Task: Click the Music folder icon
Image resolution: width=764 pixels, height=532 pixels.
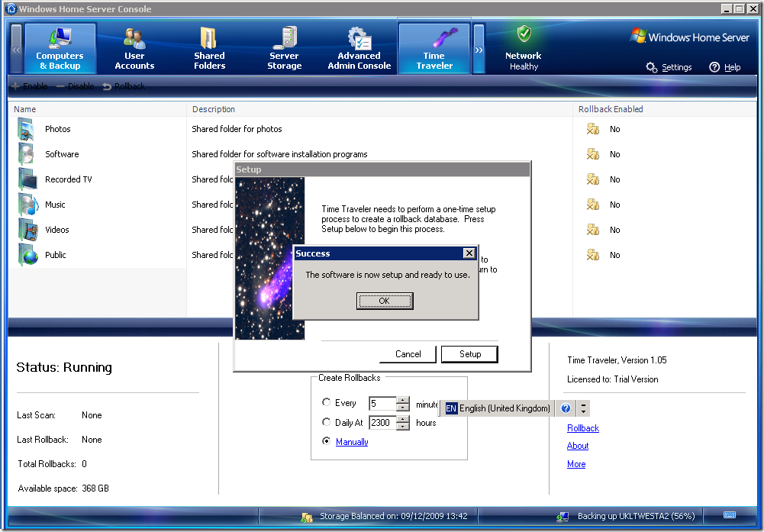Action: click(x=27, y=205)
